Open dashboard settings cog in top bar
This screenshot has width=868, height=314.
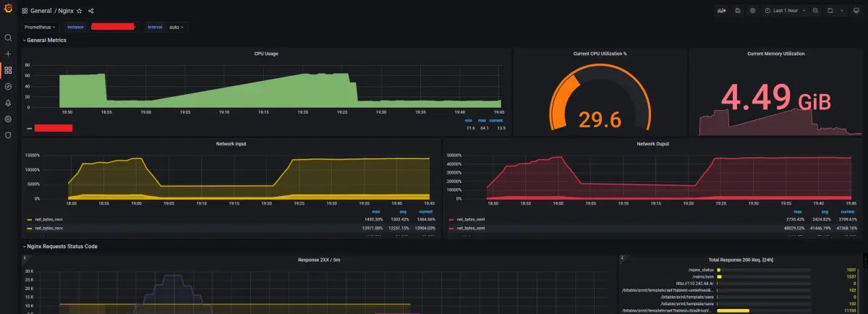(x=752, y=11)
